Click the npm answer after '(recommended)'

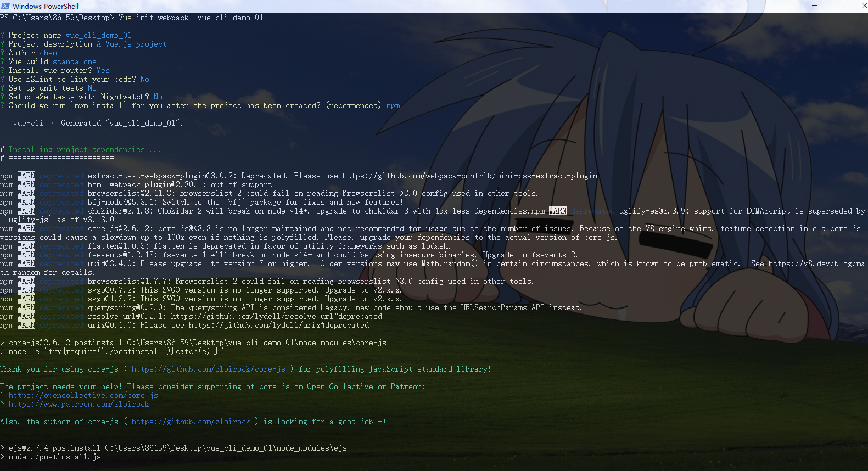(x=393, y=105)
